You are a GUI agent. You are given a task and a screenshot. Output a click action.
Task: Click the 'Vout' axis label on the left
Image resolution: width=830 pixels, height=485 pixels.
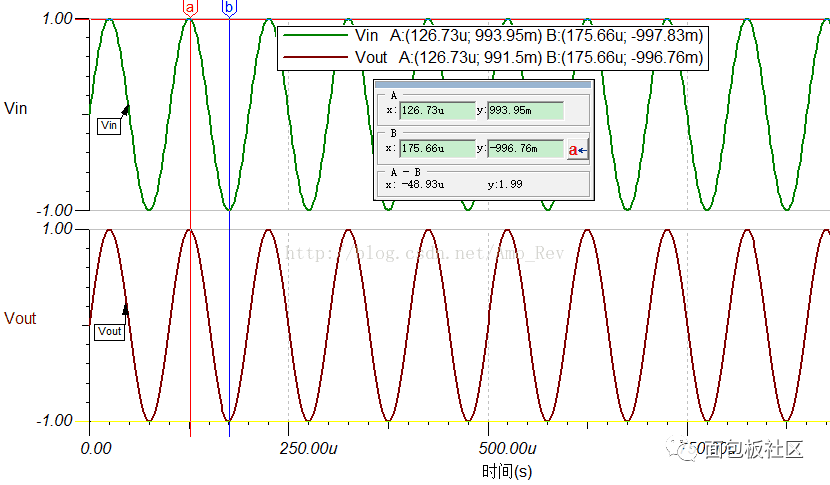(x=20, y=318)
